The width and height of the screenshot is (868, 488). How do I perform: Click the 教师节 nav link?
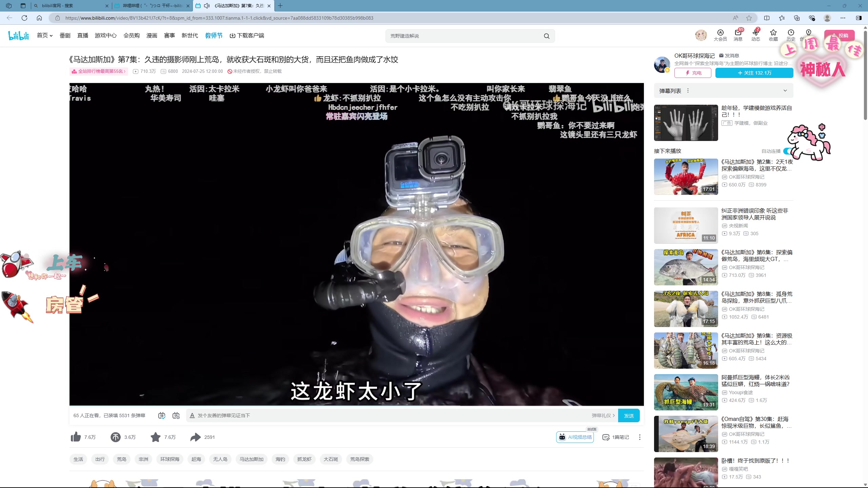point(214,36)
